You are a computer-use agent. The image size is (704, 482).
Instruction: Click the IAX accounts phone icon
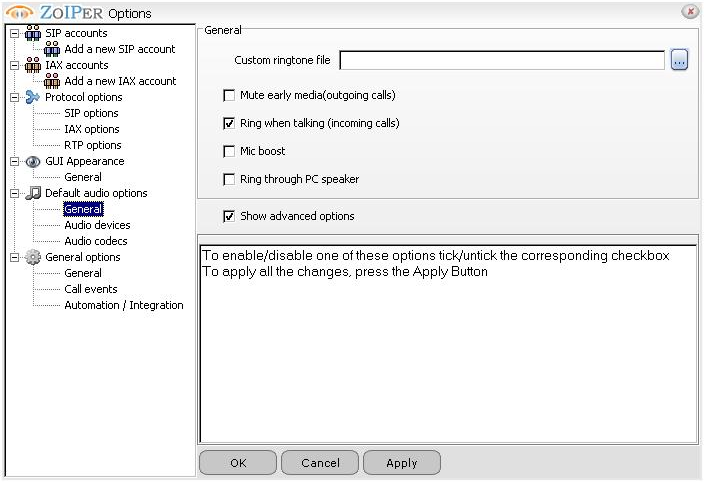(33, 65)
